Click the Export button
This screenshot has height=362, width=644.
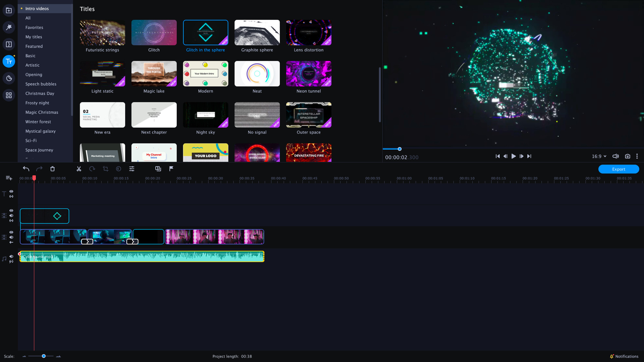tap(619, 169)
